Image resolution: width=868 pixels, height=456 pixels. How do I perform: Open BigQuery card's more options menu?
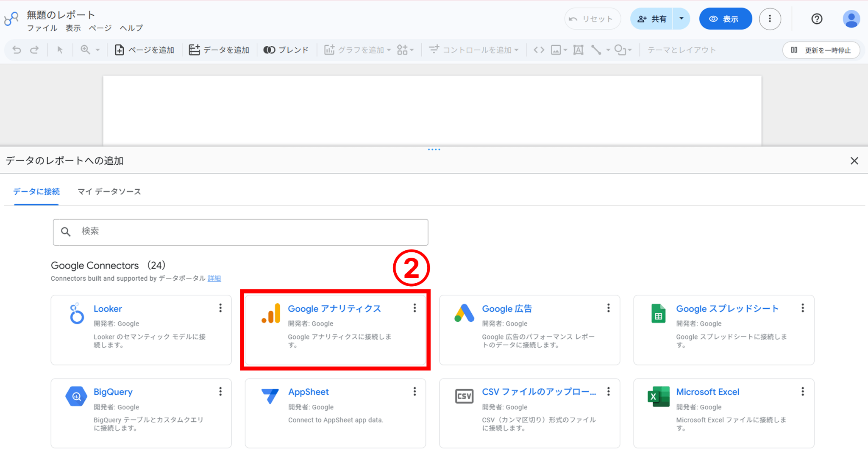(220, 392)
